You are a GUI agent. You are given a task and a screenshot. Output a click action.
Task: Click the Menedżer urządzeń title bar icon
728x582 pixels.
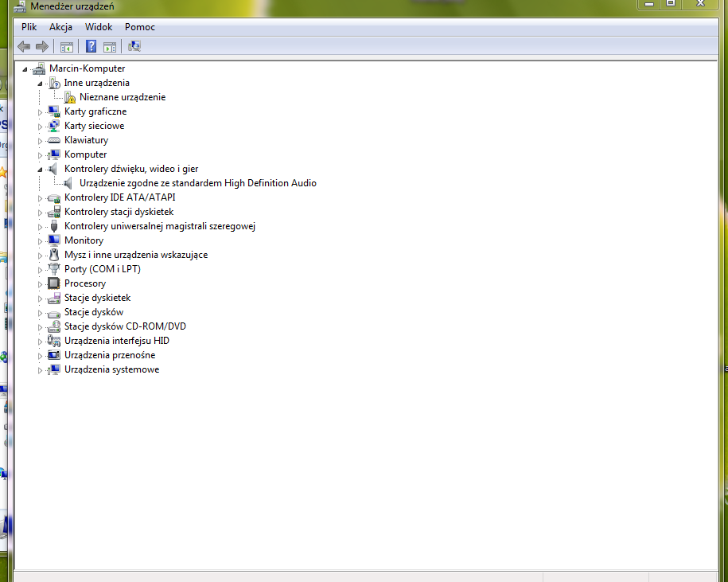[x=20, y=6]
